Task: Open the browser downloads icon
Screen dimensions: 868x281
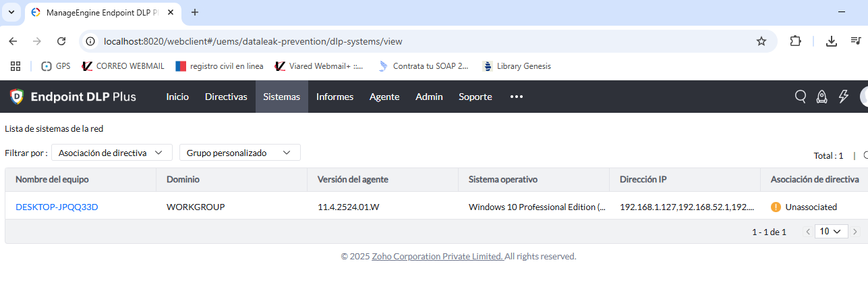Action: [x=832, y=41]
